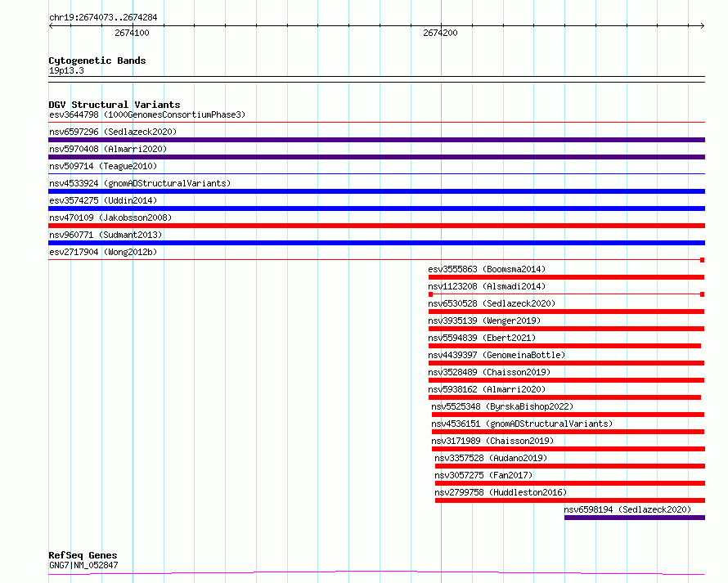Image resolution: width=728 pixels, height=583 pixels.
Task: Open variant nsv509714 (Teague2010)
Action: 103,166
